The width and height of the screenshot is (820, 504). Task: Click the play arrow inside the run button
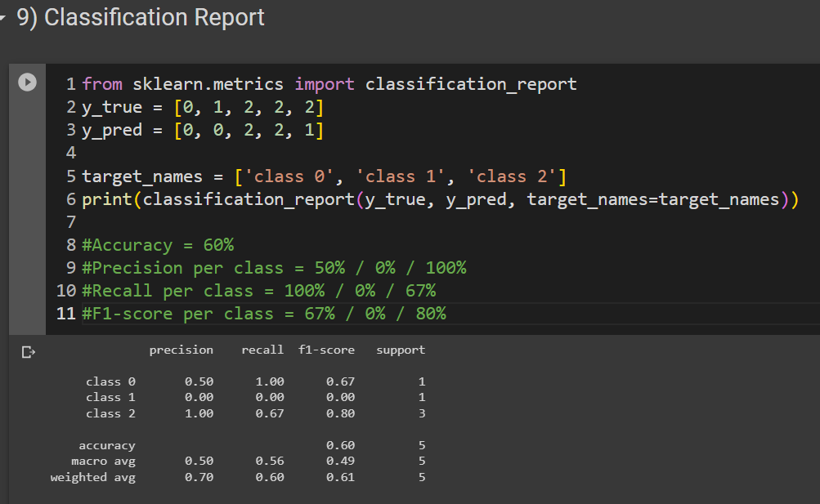tap(25, 82)
